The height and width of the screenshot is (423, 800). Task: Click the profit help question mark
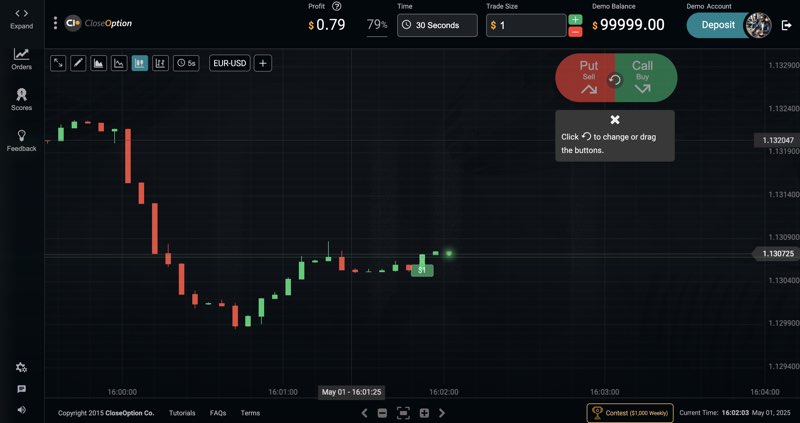point(336,7)
